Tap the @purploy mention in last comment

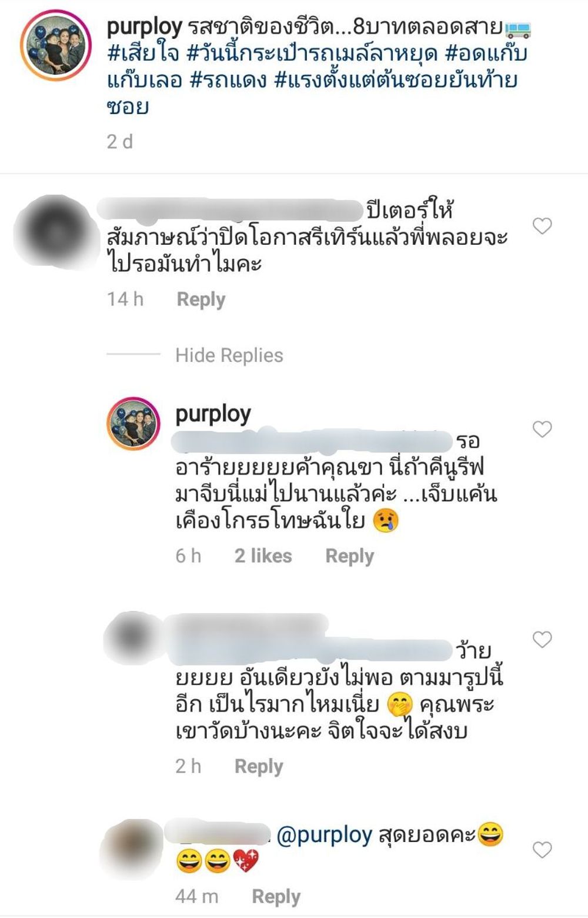click(325, 836)
